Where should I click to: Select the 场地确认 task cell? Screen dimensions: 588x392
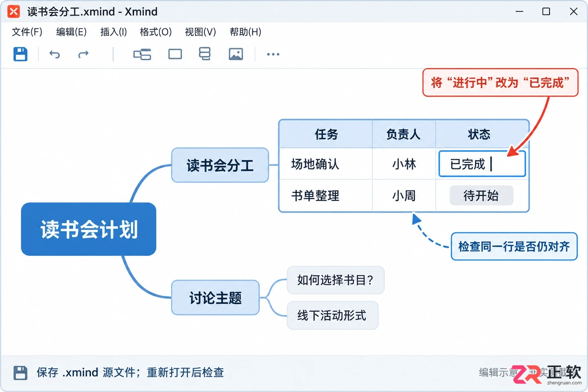pos(326,164)
